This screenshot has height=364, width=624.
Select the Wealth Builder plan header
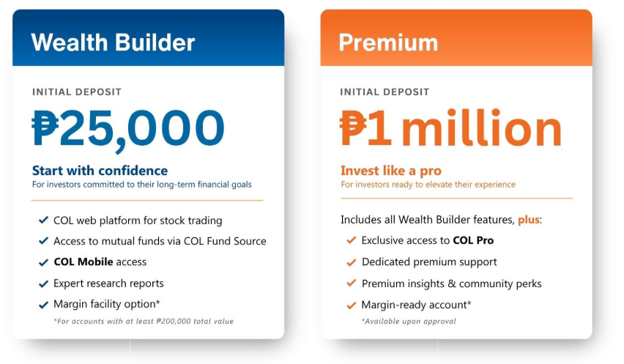coord(113,42)
